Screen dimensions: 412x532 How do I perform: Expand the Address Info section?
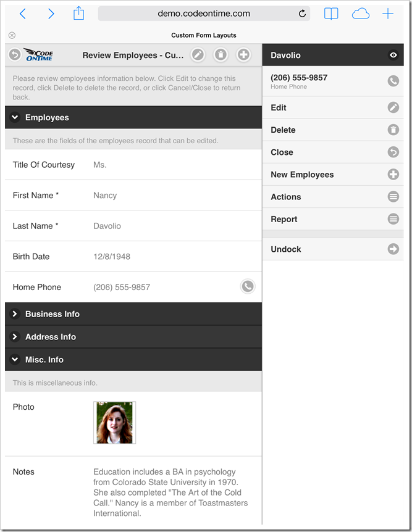click(x=15, y=337)
